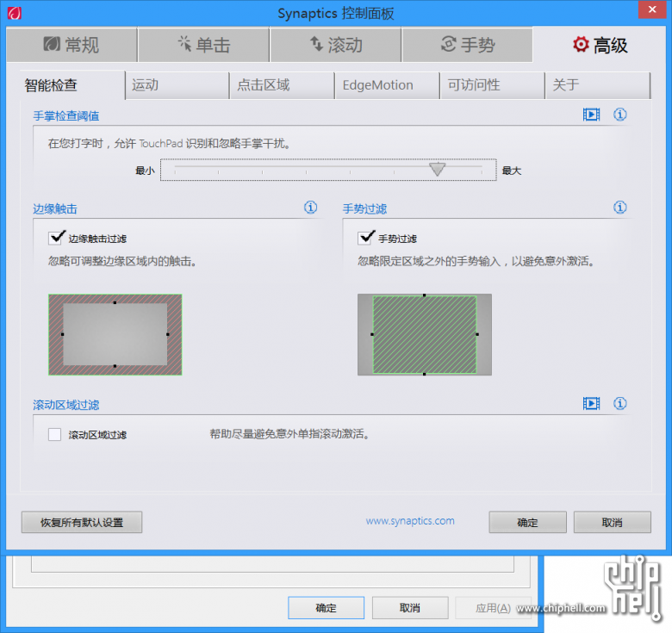Open the 运动 sub-tab
The width and height of the screenshot is (672, 633).
[177, 84]
